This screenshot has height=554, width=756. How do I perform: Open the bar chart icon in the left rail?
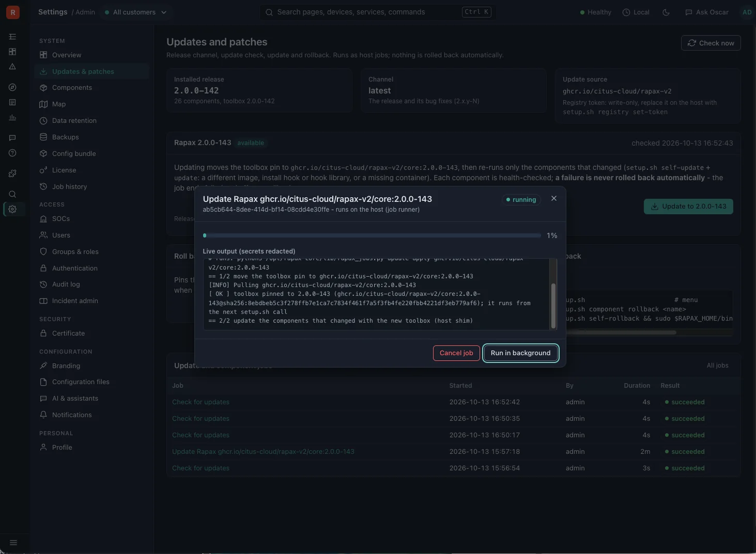12,117
